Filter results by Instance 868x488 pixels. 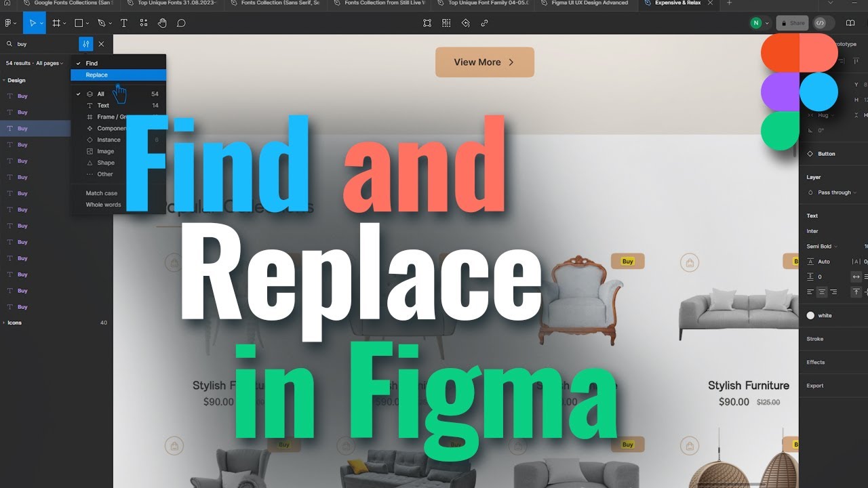click(118, 140)
